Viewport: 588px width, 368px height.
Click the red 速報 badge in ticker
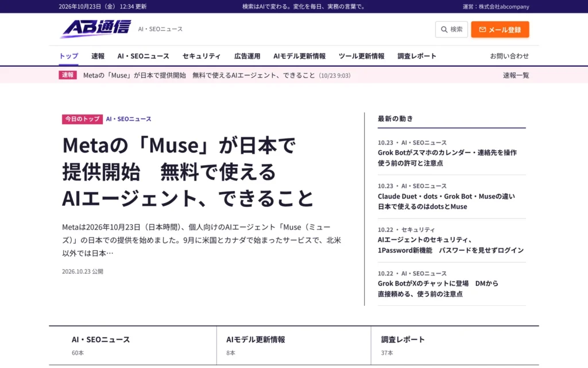[x=68, y=75]
